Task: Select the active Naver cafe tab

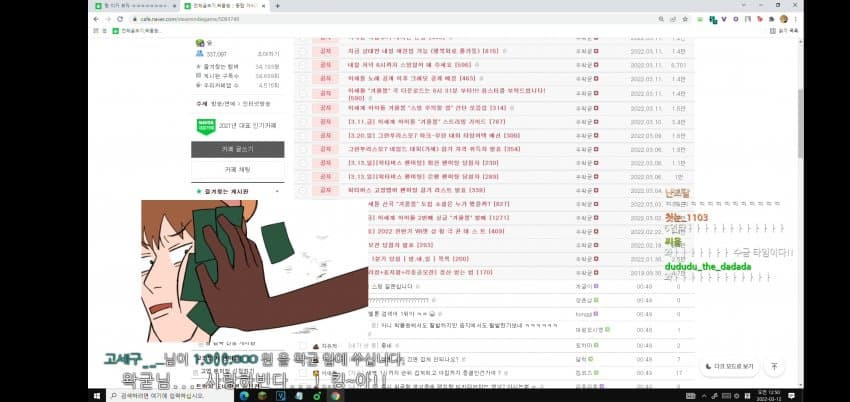Action: 225,6
